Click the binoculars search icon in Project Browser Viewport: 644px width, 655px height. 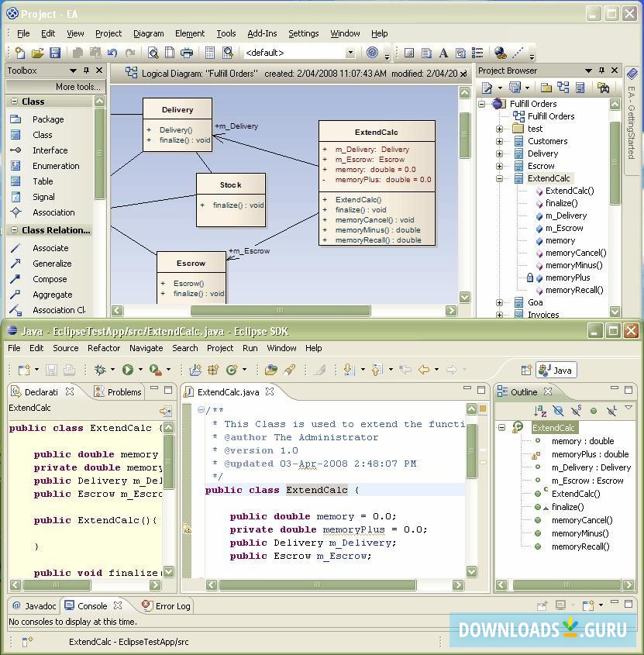tap(604, 88)
